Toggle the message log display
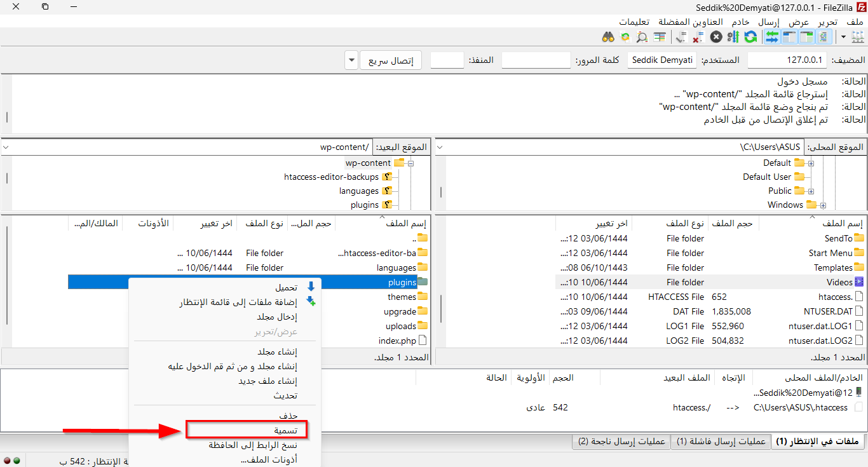Image resolution: width=868 pixels, height=467 pixels. (822, 37)
